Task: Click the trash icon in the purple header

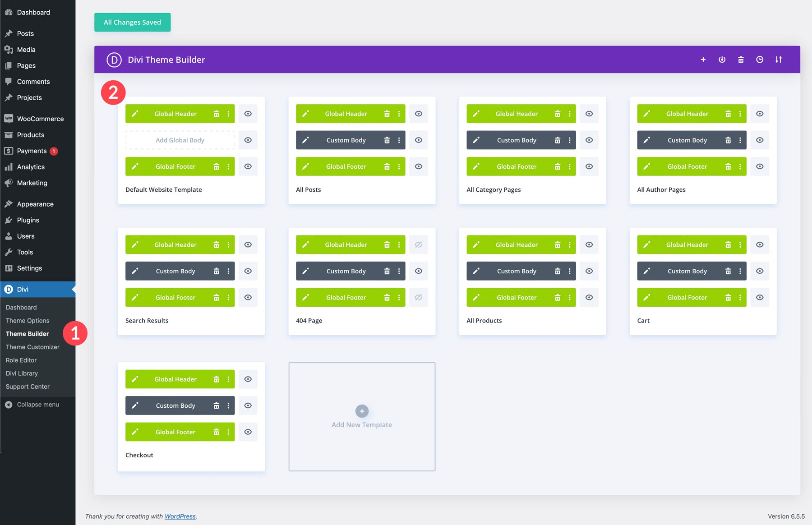Action: coord(741,59)
